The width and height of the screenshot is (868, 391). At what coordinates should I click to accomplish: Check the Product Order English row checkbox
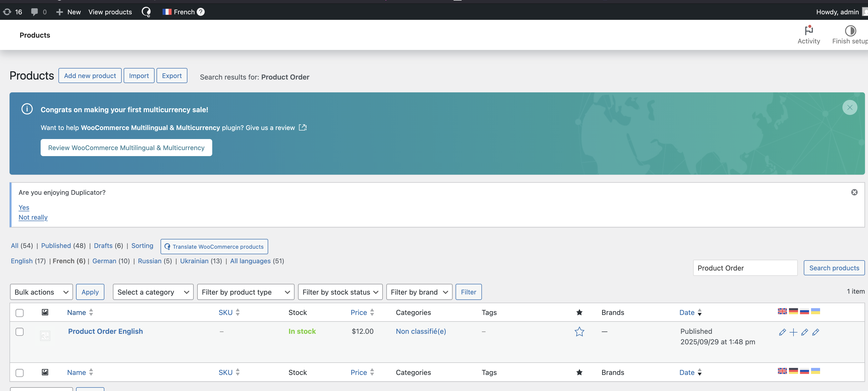20,332
